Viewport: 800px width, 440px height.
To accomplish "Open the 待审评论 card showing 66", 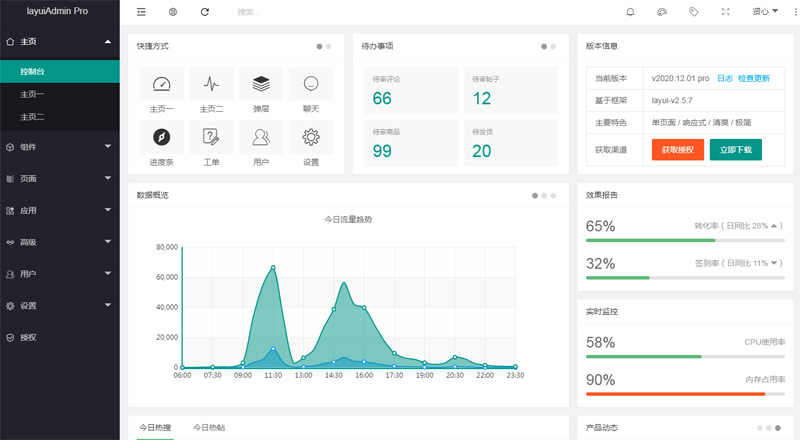I will 411,90.
